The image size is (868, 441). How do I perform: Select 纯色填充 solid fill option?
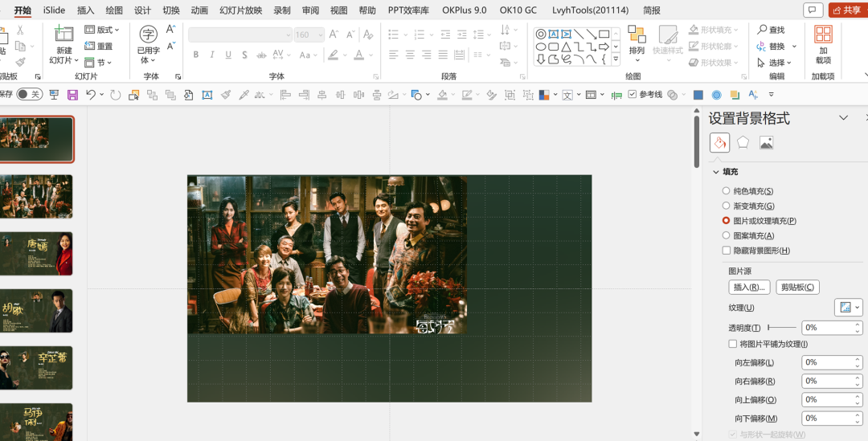click(x=726, y=191)
